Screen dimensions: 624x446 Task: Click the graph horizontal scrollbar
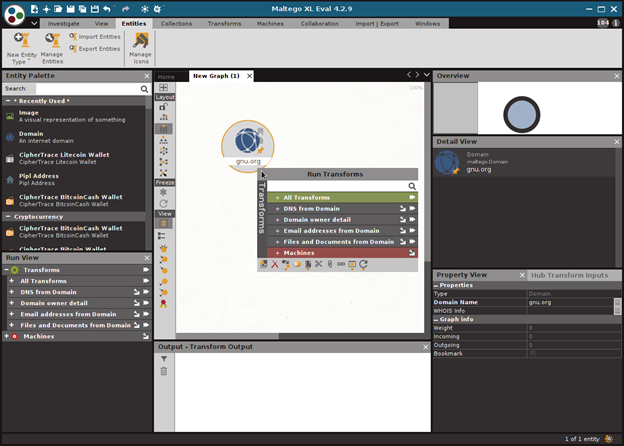(228, 336)
